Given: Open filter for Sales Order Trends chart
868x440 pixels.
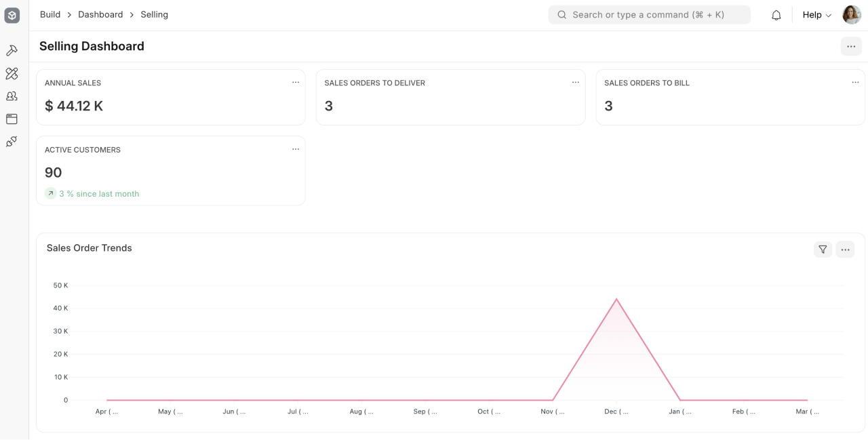Looking at the screenshot, I should [x=823, y=249].
